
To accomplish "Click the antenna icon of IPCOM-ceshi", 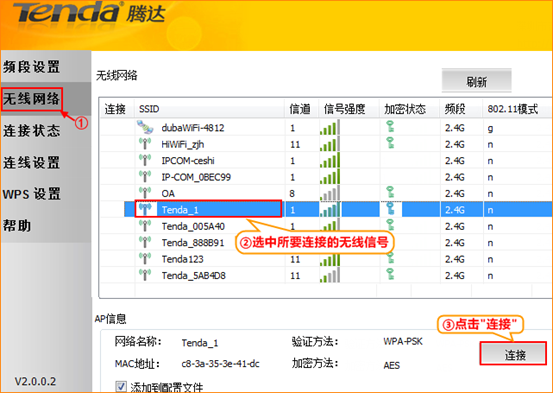I will 145,160.
